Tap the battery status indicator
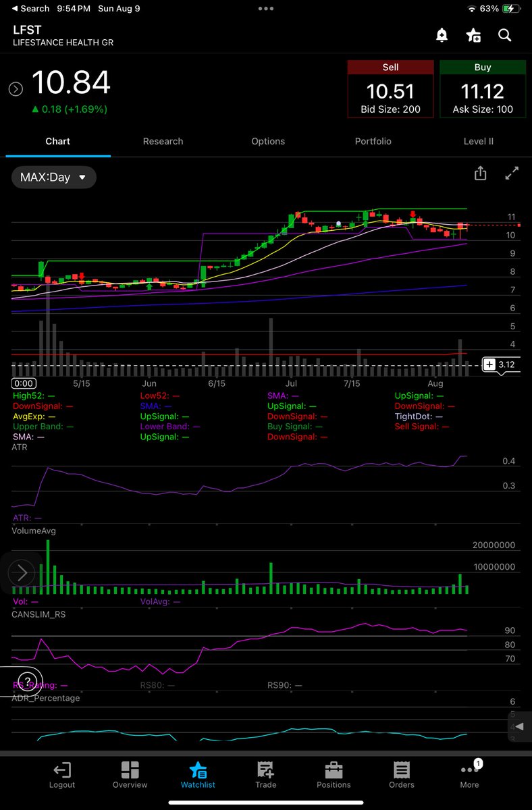This screenshot has width=532, height=810. click(512, 8)
